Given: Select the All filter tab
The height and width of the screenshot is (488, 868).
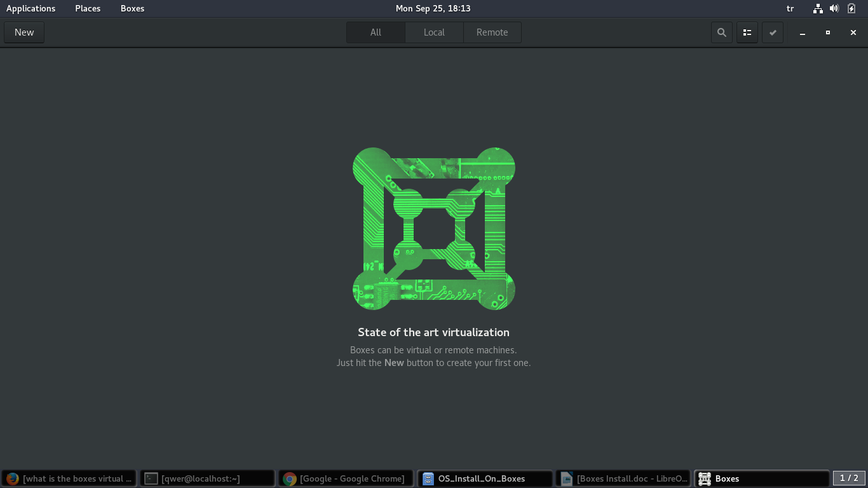Looking at the screenshot, I should tap(376, 32).
